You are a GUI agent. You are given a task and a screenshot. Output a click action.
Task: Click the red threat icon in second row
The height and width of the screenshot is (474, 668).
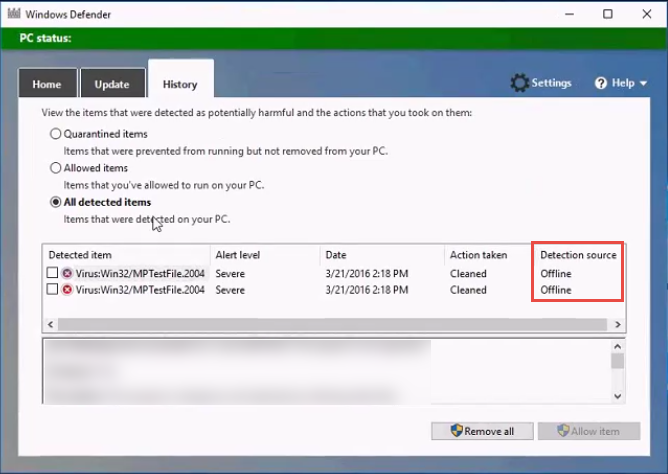coord(67,290)
